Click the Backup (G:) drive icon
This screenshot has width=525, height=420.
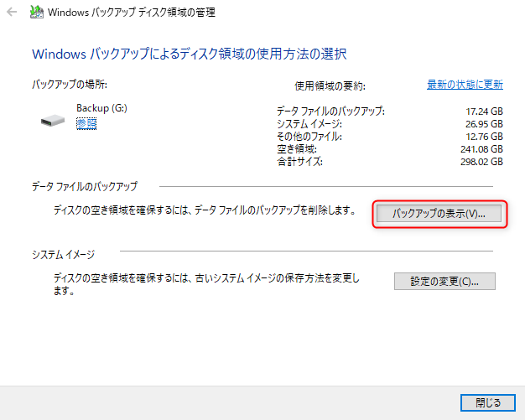53,121
